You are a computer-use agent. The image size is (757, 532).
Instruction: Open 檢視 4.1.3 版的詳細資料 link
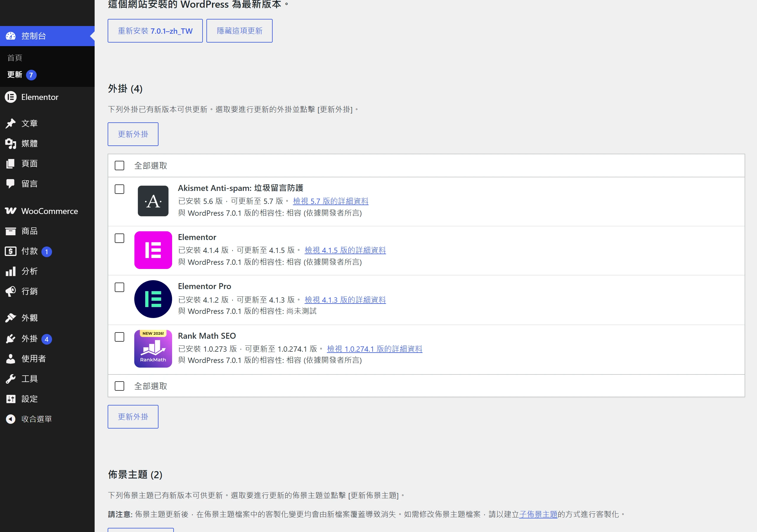[345, 300]
